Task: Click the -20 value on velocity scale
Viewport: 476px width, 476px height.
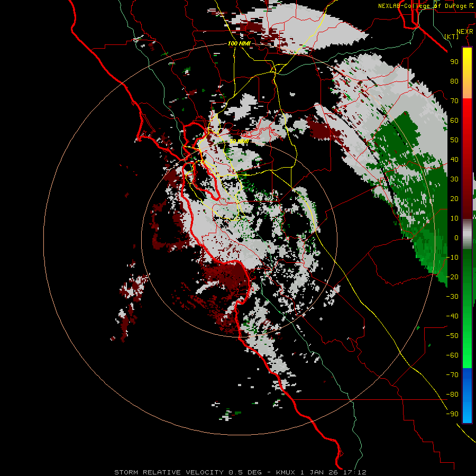Action: click(452, 277)
